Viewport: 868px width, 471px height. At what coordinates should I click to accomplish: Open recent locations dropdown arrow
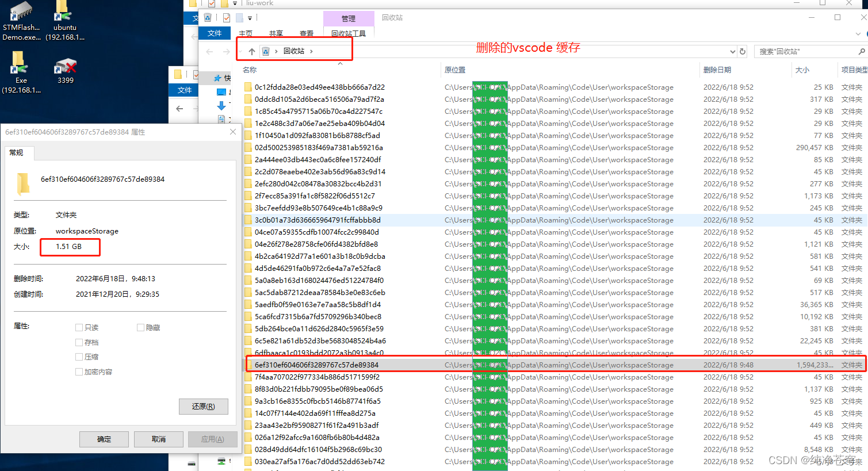pyautogui.click(x=240, y=51)
